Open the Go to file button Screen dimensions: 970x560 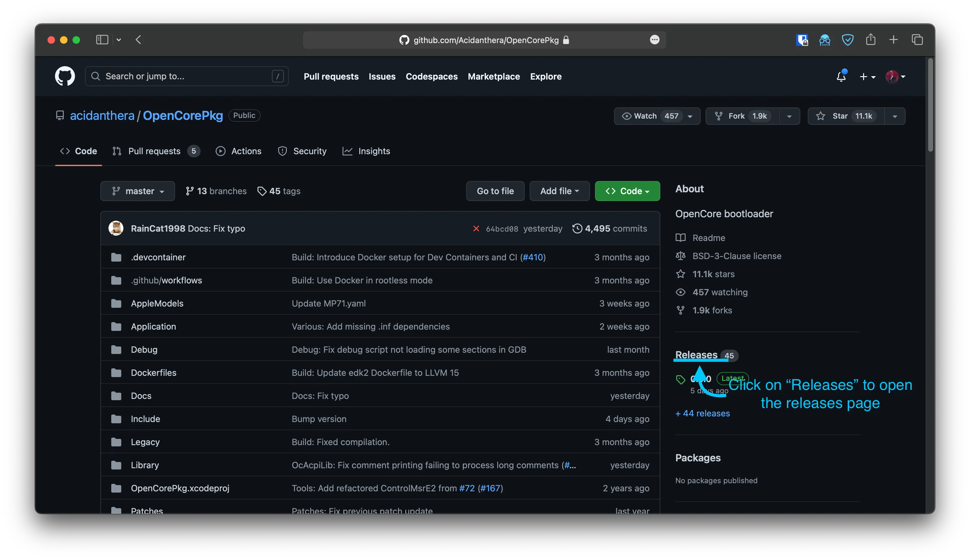pyautogui.click(x=495, y=191)
